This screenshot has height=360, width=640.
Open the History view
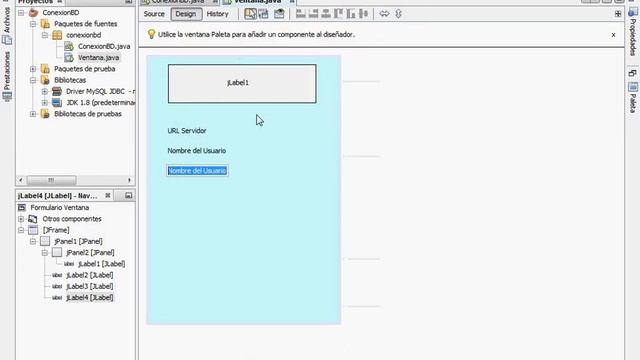(218, 14)
